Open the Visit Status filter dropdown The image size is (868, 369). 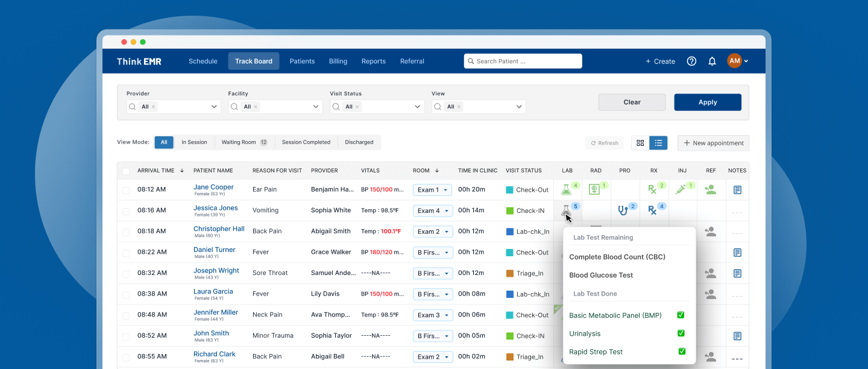377,106
